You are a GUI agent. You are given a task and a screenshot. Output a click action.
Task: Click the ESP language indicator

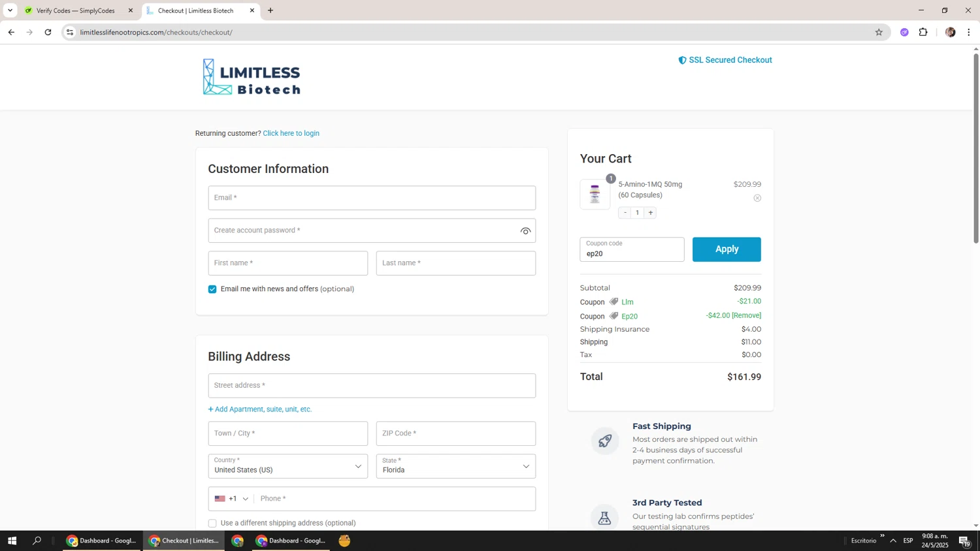908,541
